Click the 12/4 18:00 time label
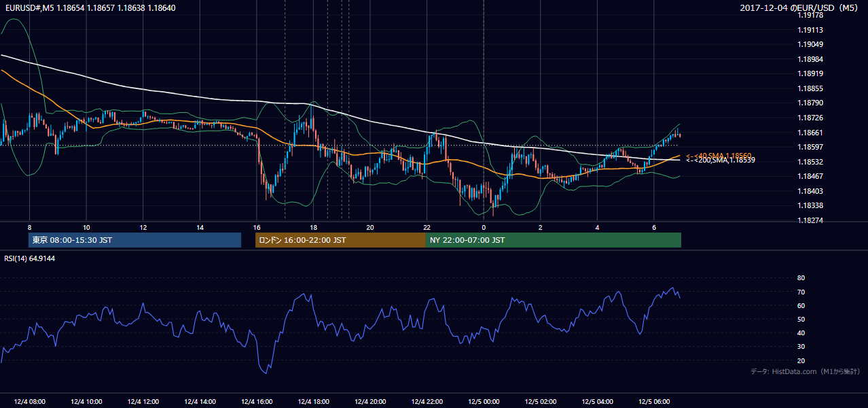Viewport: 868px width, 408px height. (313, 402)
